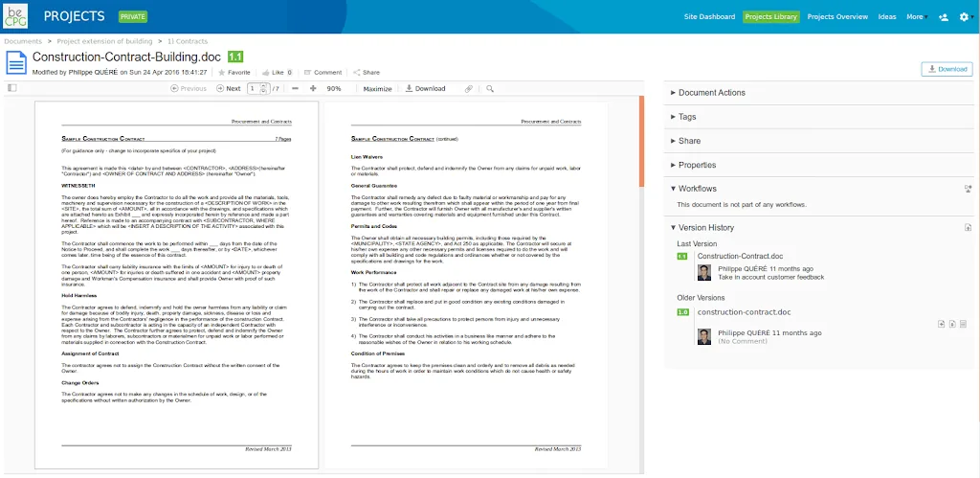The image size is (980, 478).
Task: Click the green 1.1 badge in Version History
Action: coord(682,257)
